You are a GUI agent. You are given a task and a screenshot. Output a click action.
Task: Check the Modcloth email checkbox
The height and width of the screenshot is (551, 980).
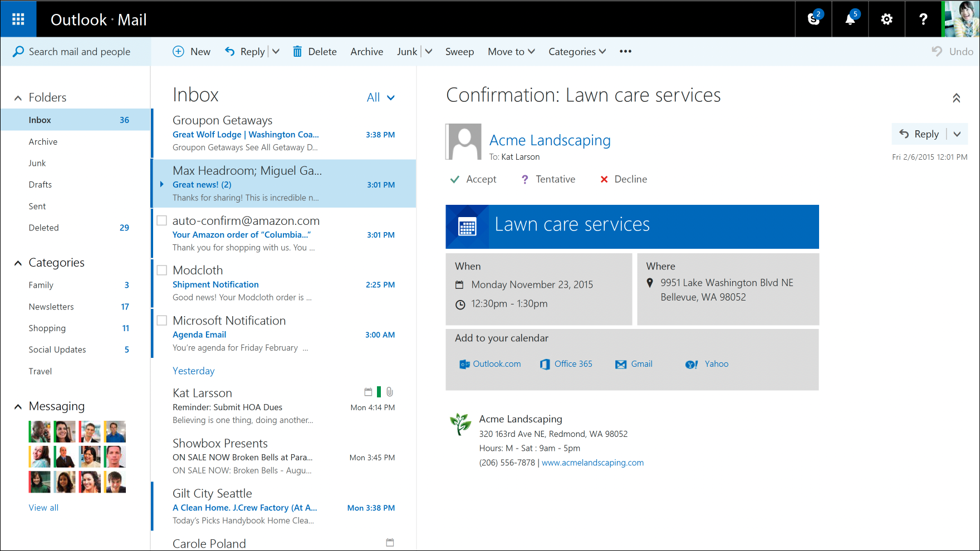coord(162,270)
